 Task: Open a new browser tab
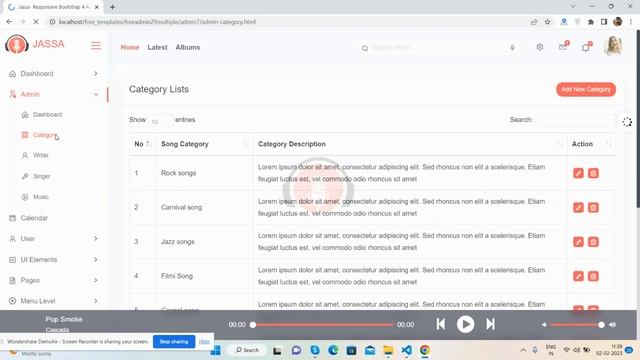click(x=112, y=7)
